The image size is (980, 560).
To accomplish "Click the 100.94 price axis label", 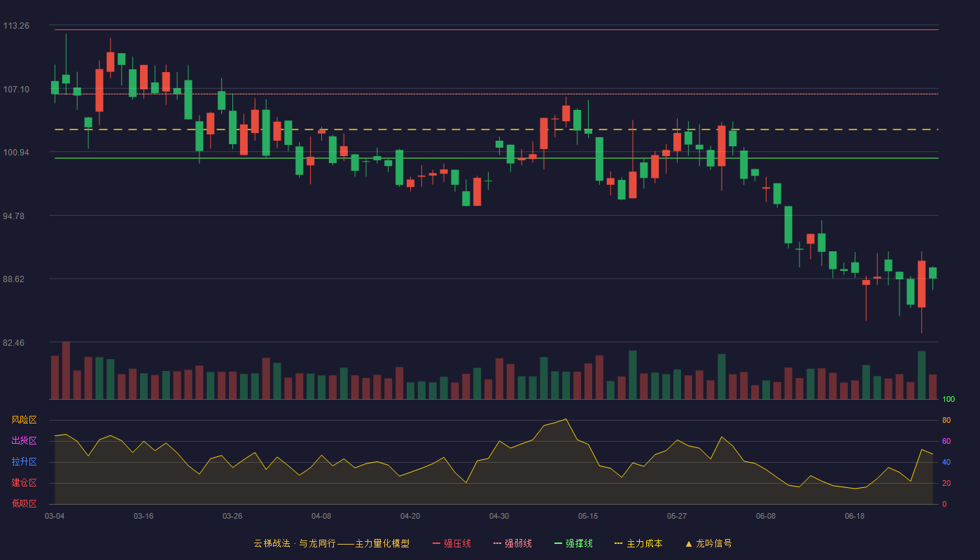I will click(16, 153).
